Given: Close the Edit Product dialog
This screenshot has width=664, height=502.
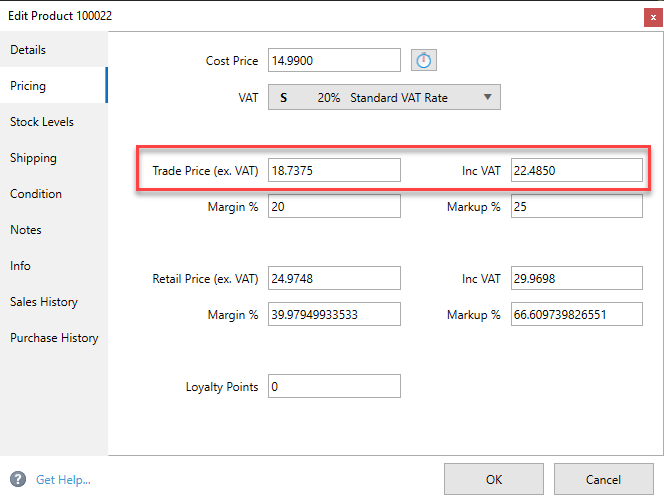Looking at the screenshot, I should pos(651,17).
